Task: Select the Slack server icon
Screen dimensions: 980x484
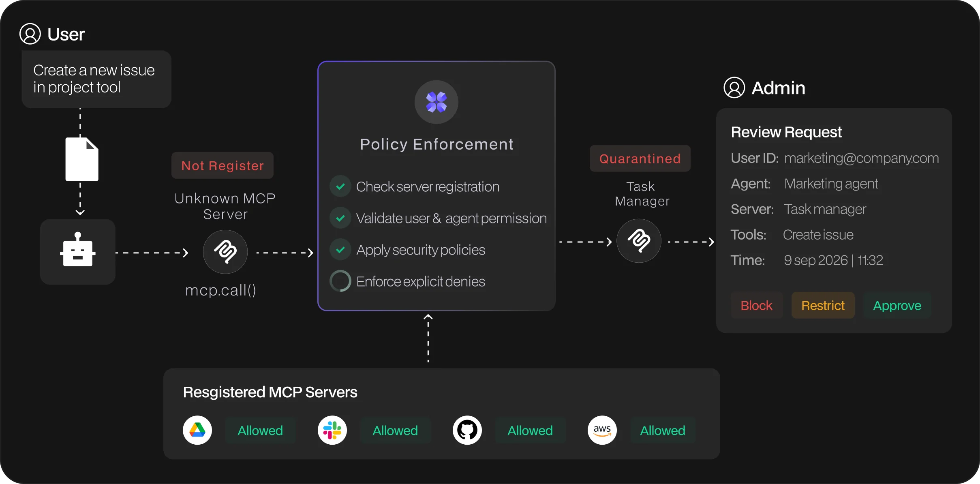Action: [x=332, y=430]
